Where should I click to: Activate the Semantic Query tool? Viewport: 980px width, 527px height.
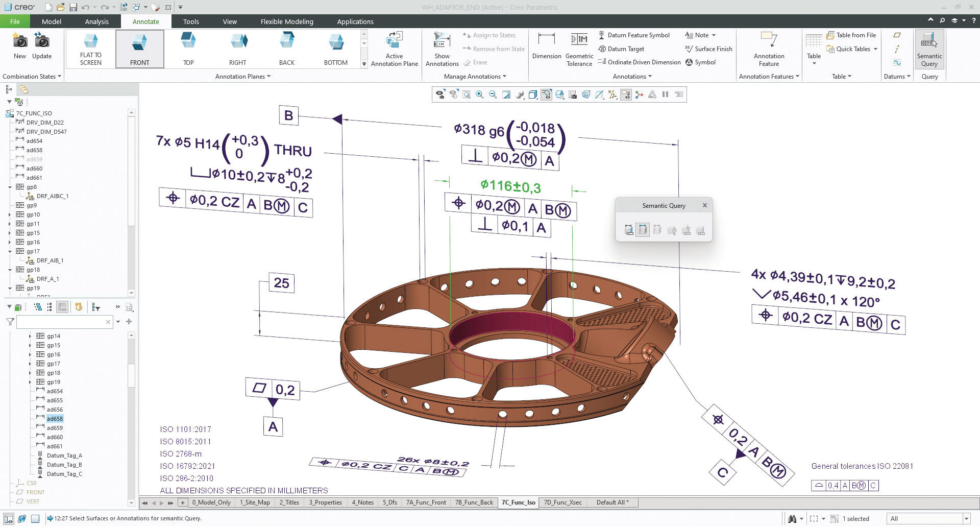(929, 49)
